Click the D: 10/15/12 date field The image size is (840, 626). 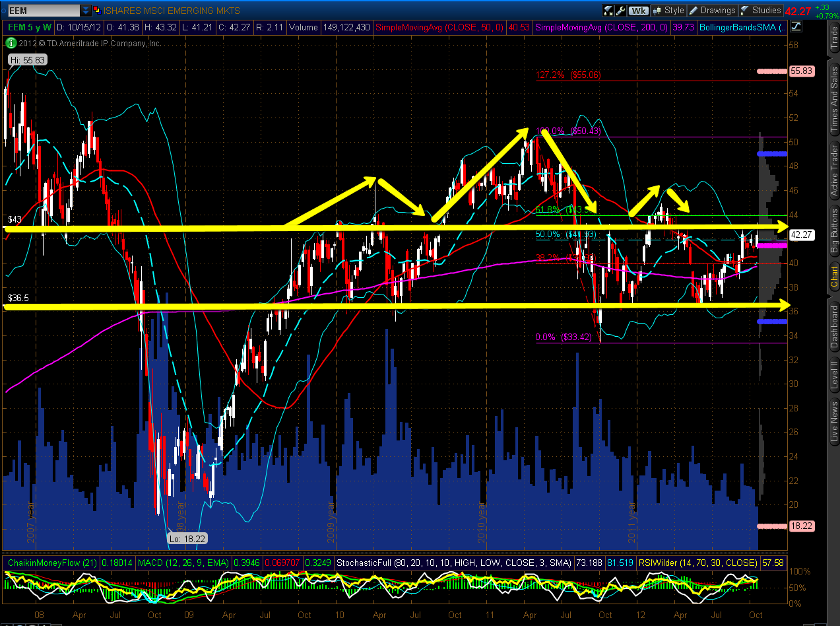pyautogui.click(x=79, y=27)
